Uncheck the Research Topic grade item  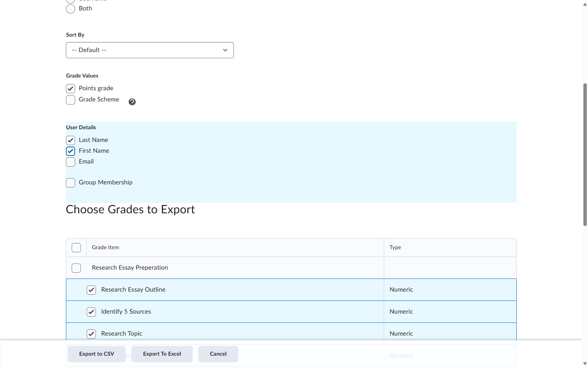tap(91, 334)
